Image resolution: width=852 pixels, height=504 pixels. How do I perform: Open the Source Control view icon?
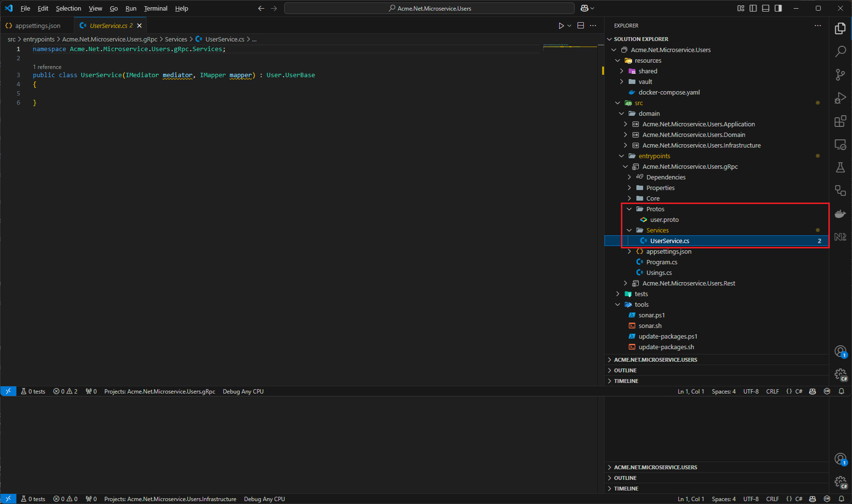(840, 74)
